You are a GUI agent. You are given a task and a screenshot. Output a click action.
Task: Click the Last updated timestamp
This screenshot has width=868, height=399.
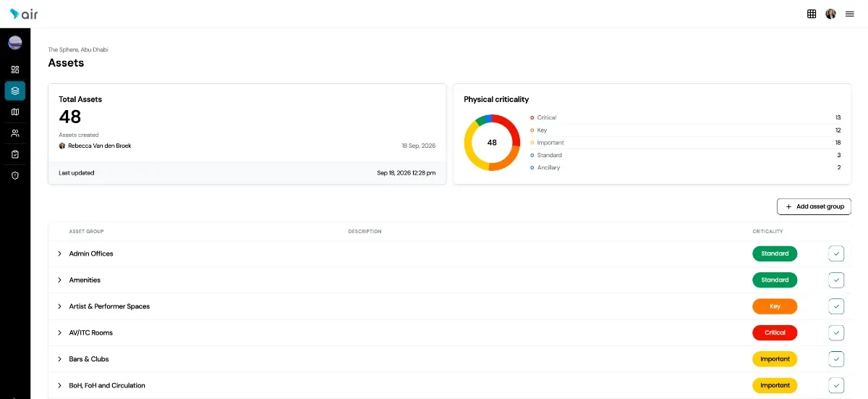(x=407, y=173)
